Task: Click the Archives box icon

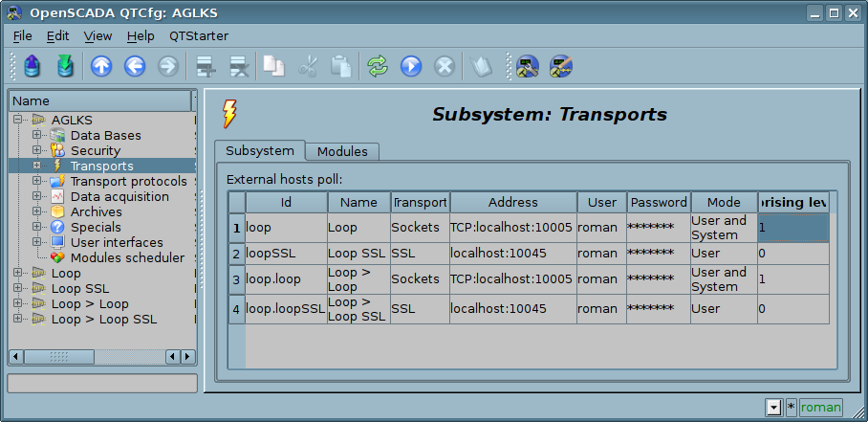Action: click(x=57, y=211)
